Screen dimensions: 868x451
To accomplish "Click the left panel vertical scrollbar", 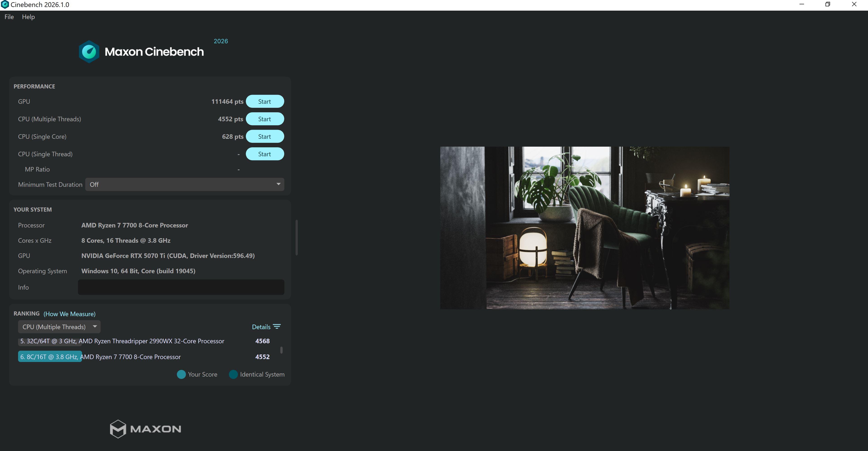I will [297, 237].
